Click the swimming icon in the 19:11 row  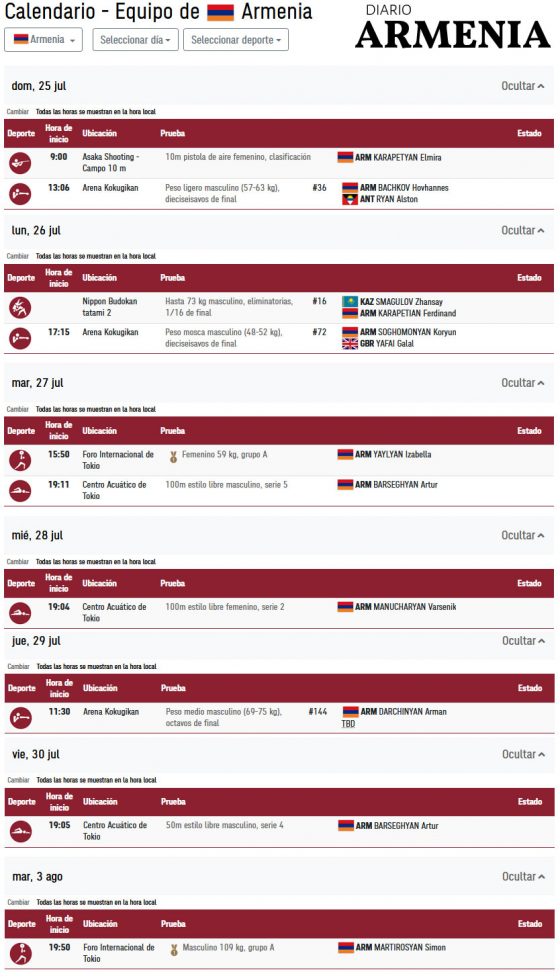[20, 491]
